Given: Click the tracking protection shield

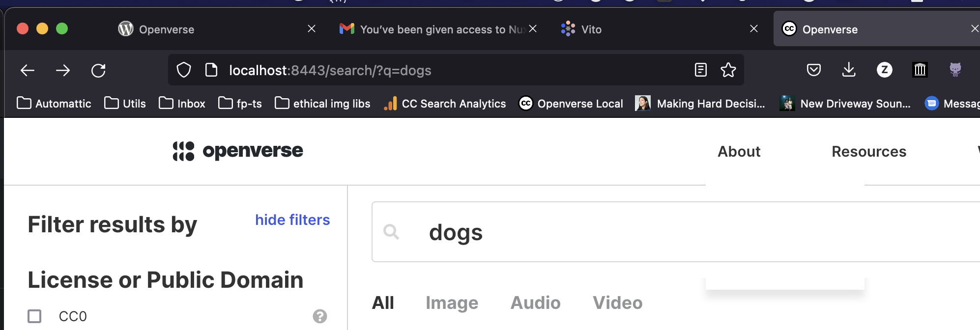Looking at the screenshot, I should pos(183,70).
